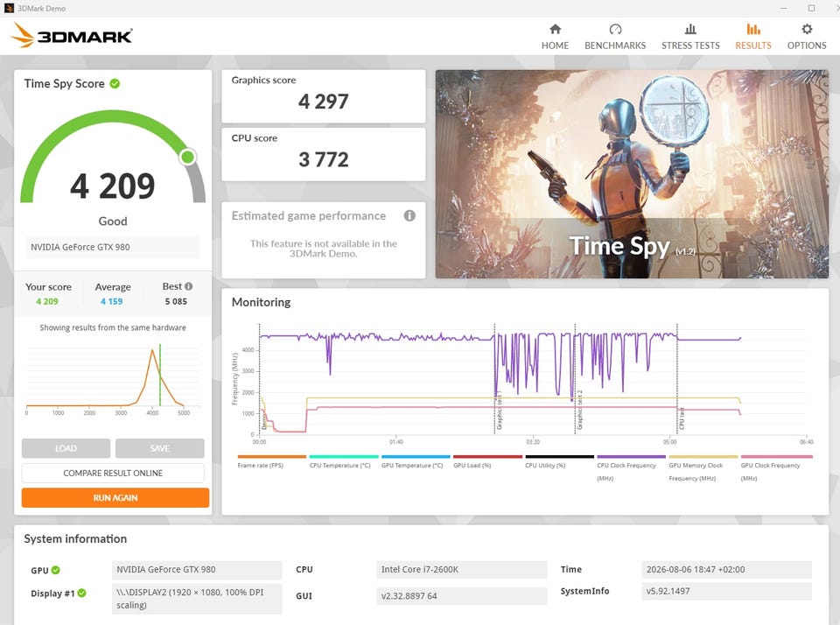840x625 pixels.
Task: Open the Results tab
Action: (x=753, y=37)
